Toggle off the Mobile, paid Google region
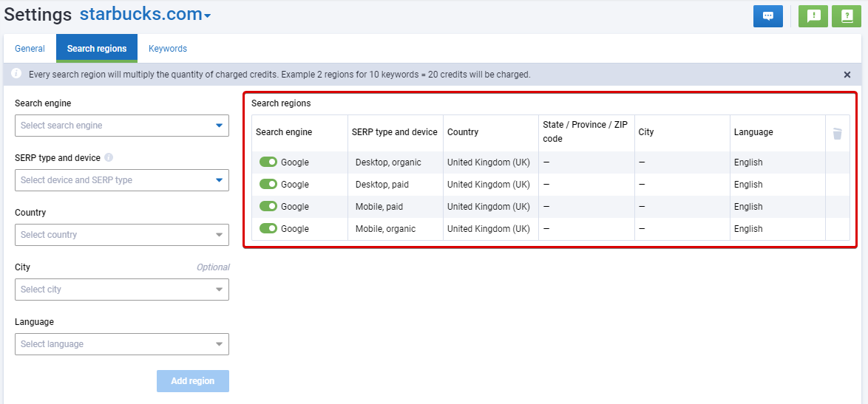This screenshot has width=868, height=404. [268, 206]
